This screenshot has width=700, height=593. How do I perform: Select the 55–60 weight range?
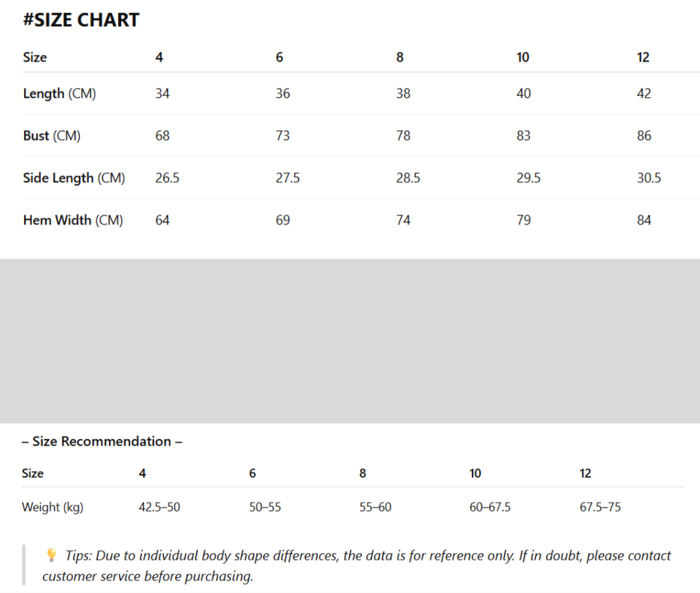[375, 508]
